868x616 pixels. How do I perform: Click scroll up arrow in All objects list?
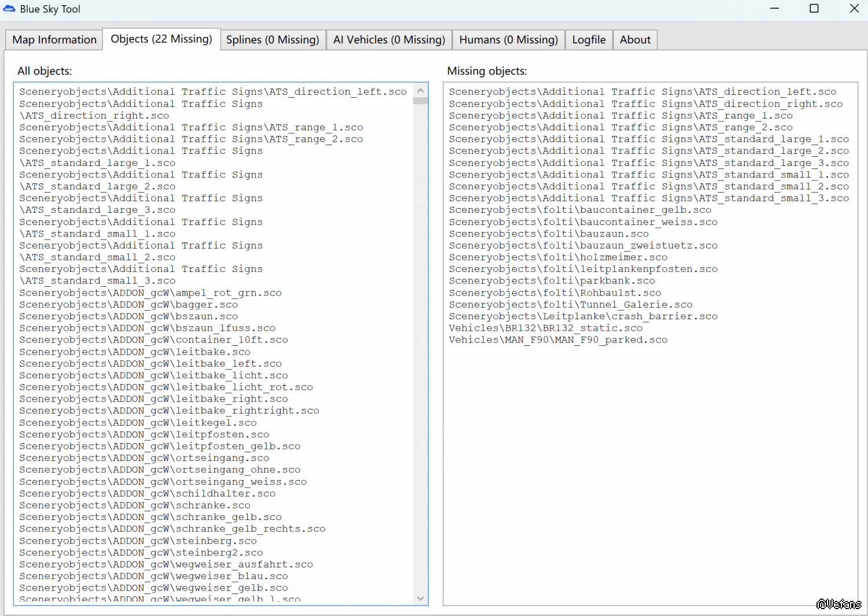[x=421, y=91]
